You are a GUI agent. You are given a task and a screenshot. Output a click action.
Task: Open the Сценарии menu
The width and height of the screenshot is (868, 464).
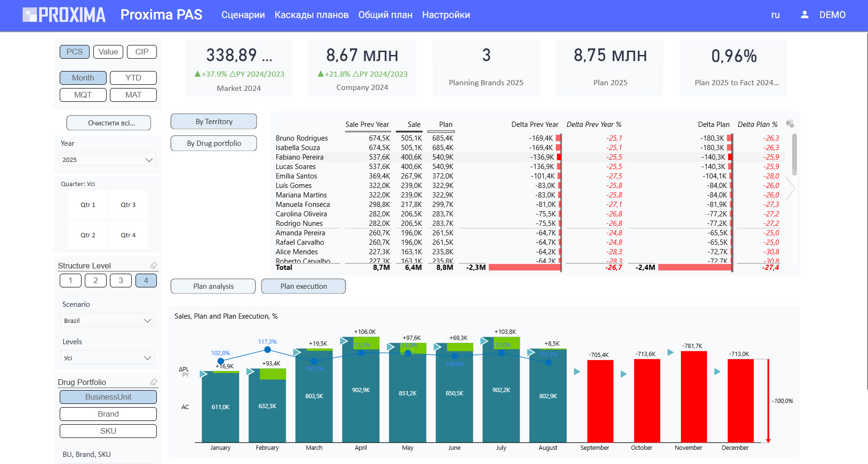tap(243, 15)
